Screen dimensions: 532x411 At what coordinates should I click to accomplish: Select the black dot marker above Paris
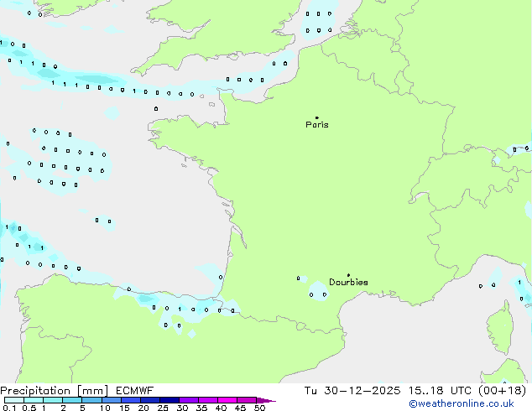coord(317,117)
